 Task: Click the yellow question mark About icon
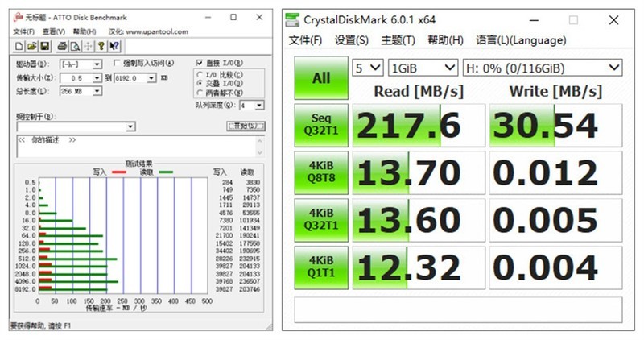coord(101,46)
